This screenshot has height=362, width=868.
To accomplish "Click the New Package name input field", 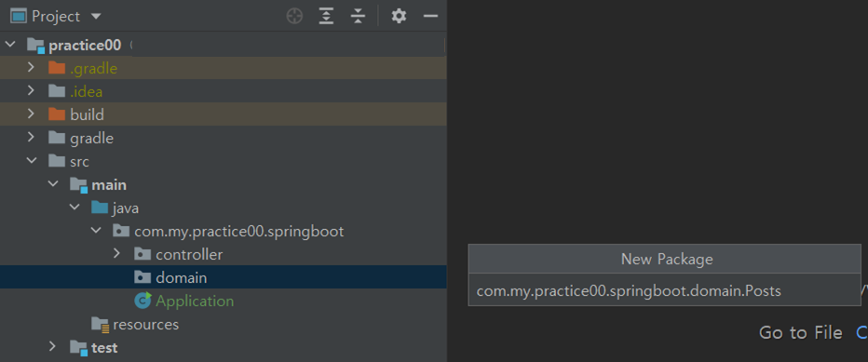I will (664, 290).
